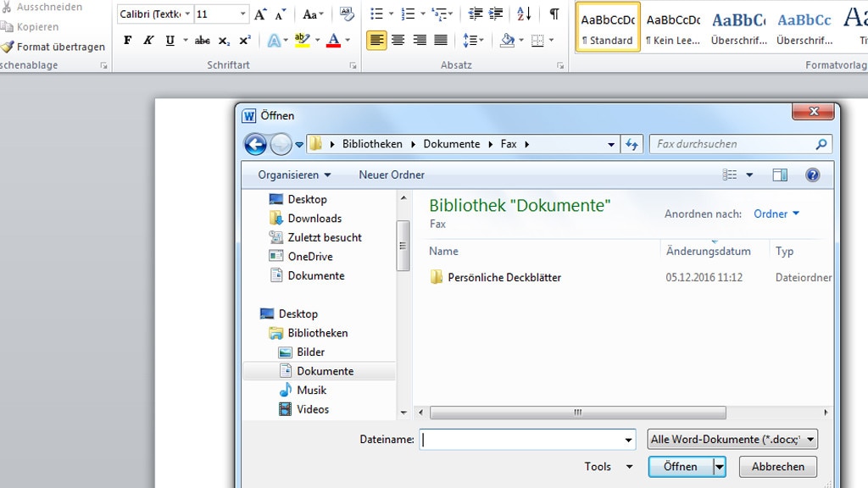Sort text alphabetically
The width and height of the screenshot is (868, 488).
pyautogui.click(x=524, y=14)
